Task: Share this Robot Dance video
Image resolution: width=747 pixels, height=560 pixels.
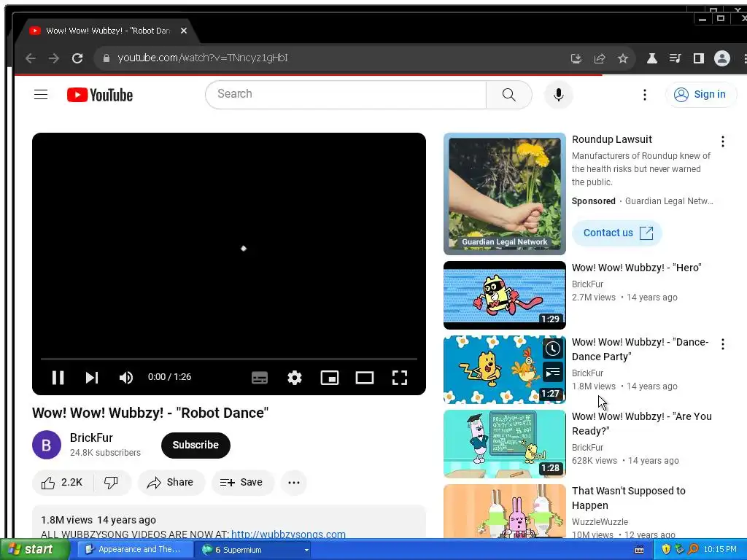Action: (x=171, y=483)
